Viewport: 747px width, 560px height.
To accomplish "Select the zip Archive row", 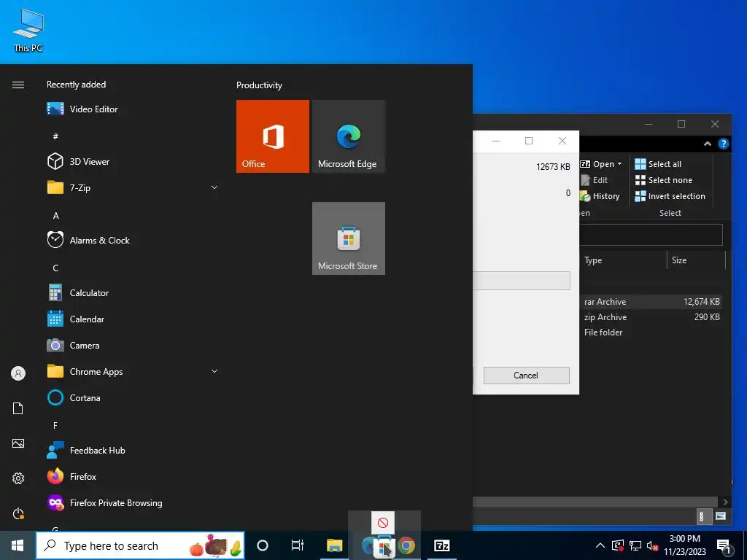I will tap(651, 316).
